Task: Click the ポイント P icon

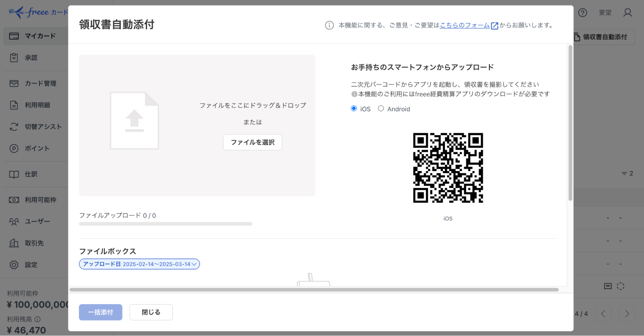Action: click(x=14, y=149)
